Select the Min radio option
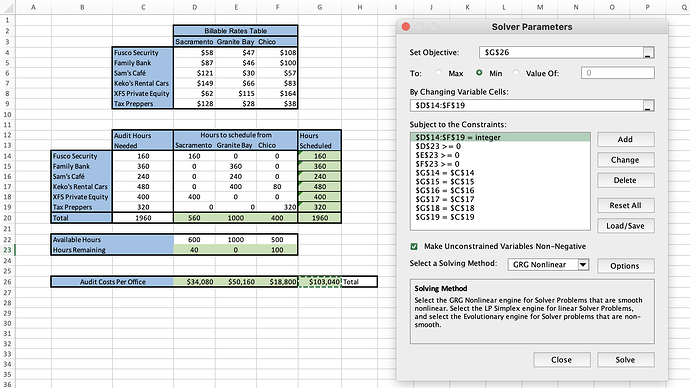The image size is (690, 388). coord(479,73)
